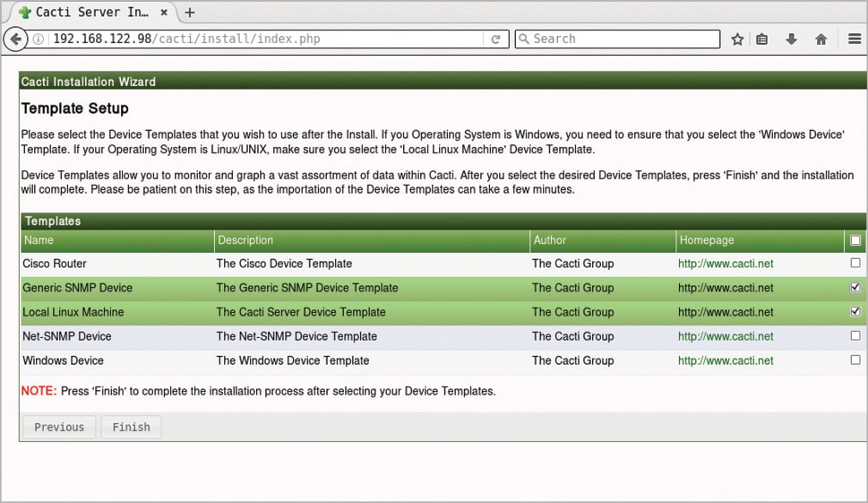The image size is (868, 503).
Task: Click the browser back arrow button
Action: point(15,39)
